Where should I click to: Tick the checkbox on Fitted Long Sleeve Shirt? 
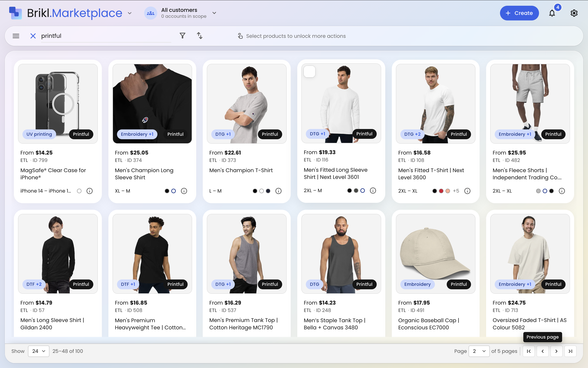coord(310,72)
